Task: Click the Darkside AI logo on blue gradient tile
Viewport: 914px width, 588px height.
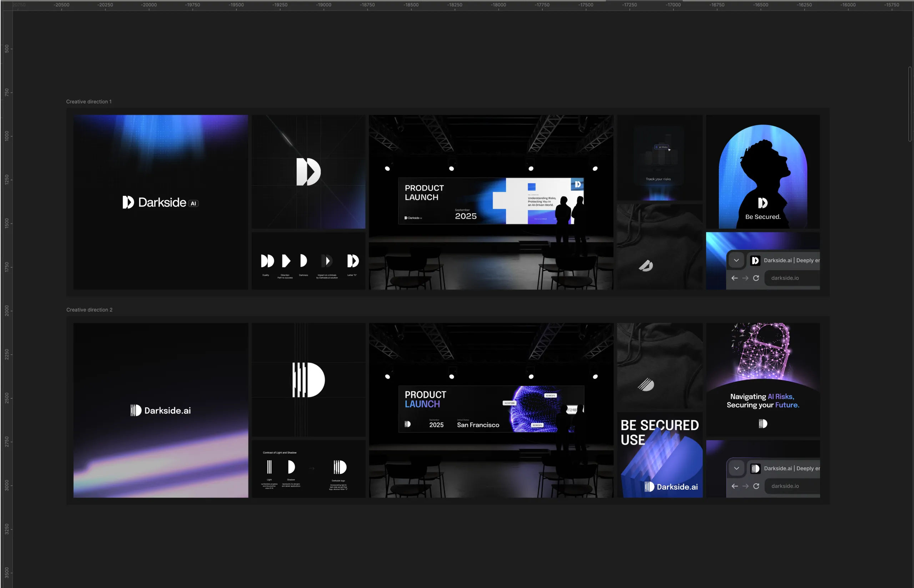Action: [160, 202]
